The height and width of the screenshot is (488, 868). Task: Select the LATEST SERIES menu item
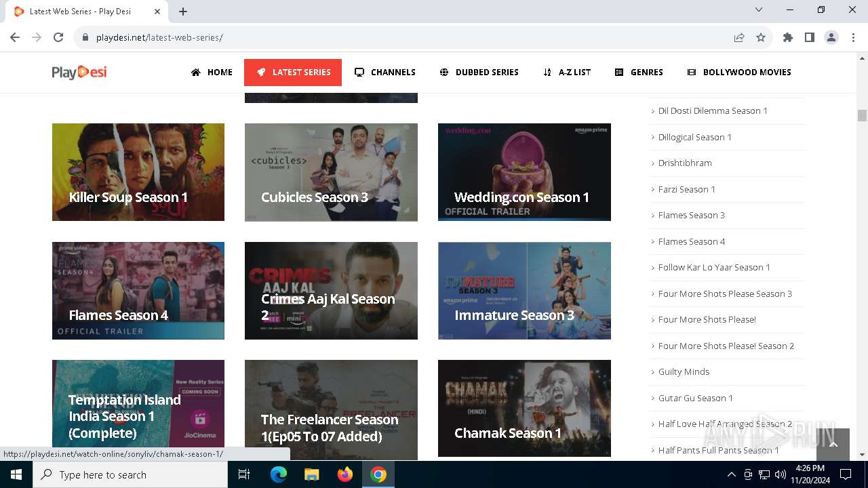point(293,72)
